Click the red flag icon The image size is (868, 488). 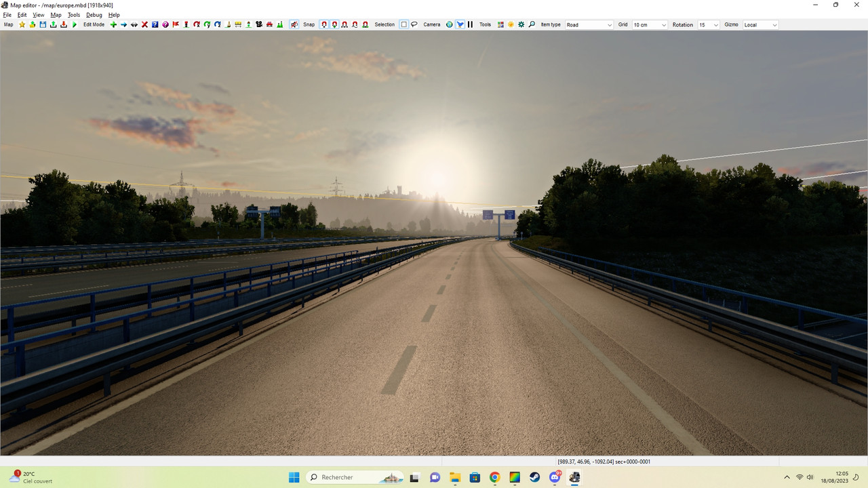coord(176,24)
